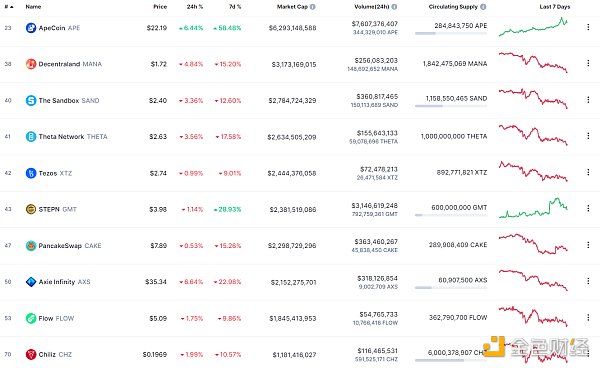Open the three-dot menu for STEPN
Viewport: 600px width, 368px height.
tap(588, 208)
